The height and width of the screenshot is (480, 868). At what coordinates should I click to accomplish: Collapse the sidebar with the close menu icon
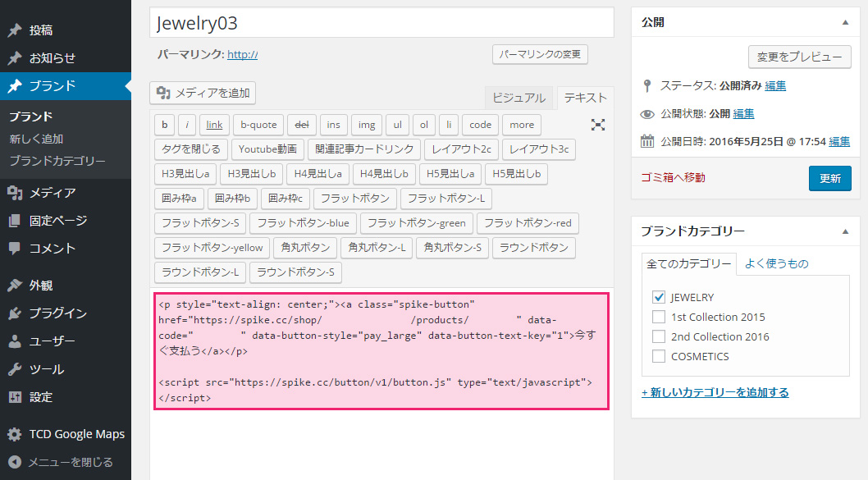(x=15, y=462)
